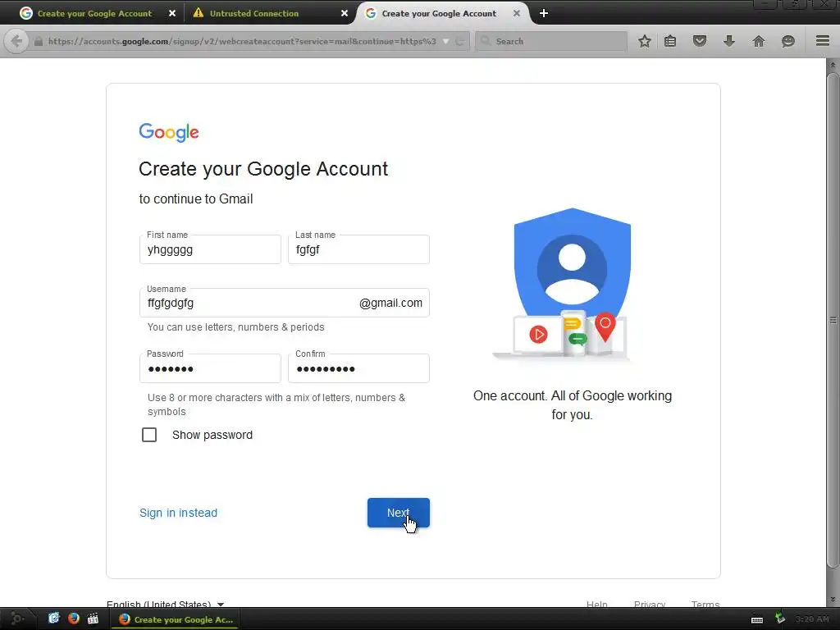This screenshot has width=840, height=630.
Task: Open the Terms footer link
Action: click(705, 605)
